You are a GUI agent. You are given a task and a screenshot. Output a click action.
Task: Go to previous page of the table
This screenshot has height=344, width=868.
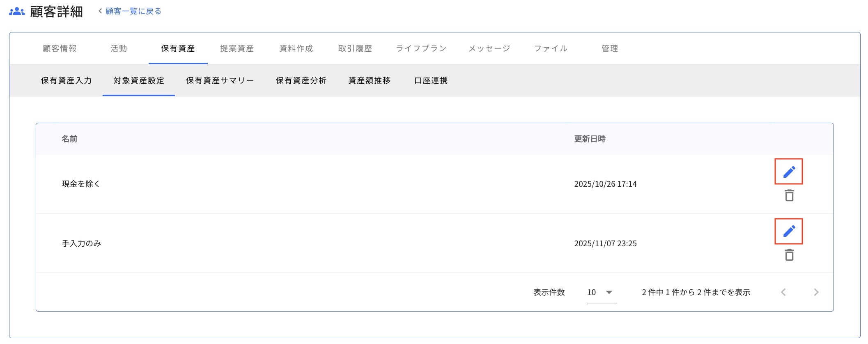click(783, 292)
